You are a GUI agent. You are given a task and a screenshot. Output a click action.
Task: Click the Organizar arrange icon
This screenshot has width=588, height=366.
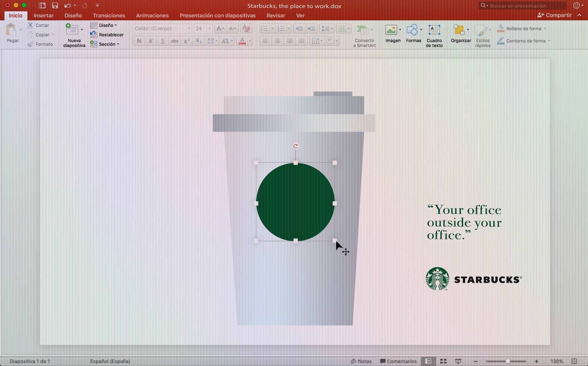tap(459, 30)
